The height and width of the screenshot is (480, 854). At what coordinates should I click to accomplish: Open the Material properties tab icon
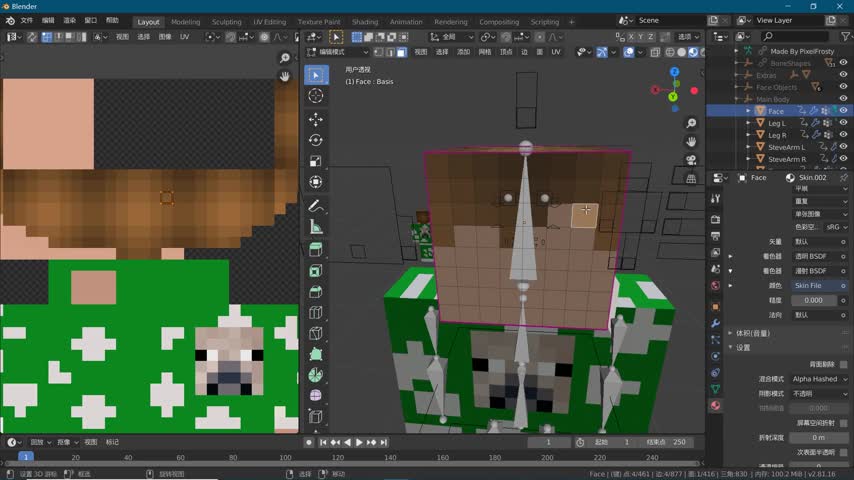pos(715,406)
